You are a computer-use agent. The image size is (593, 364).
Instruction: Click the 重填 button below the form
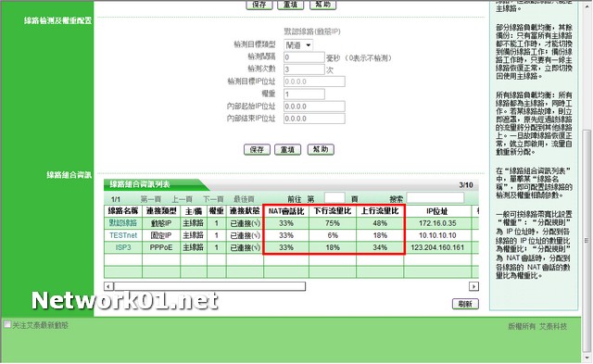[287, 149]
